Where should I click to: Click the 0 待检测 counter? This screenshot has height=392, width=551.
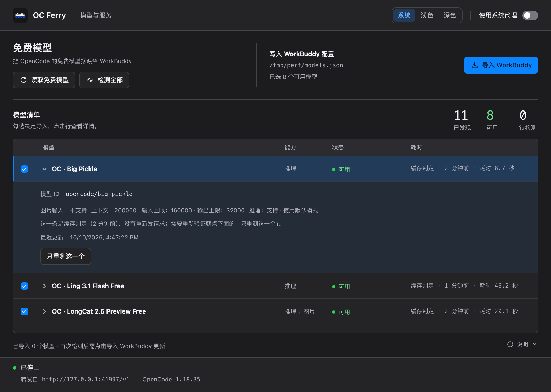(528, 120)
